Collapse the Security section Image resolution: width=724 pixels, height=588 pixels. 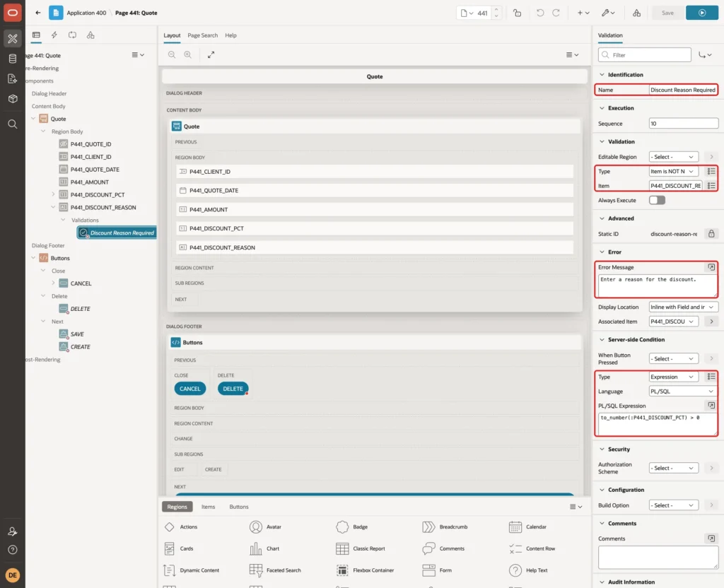click(x=602, y=449)
